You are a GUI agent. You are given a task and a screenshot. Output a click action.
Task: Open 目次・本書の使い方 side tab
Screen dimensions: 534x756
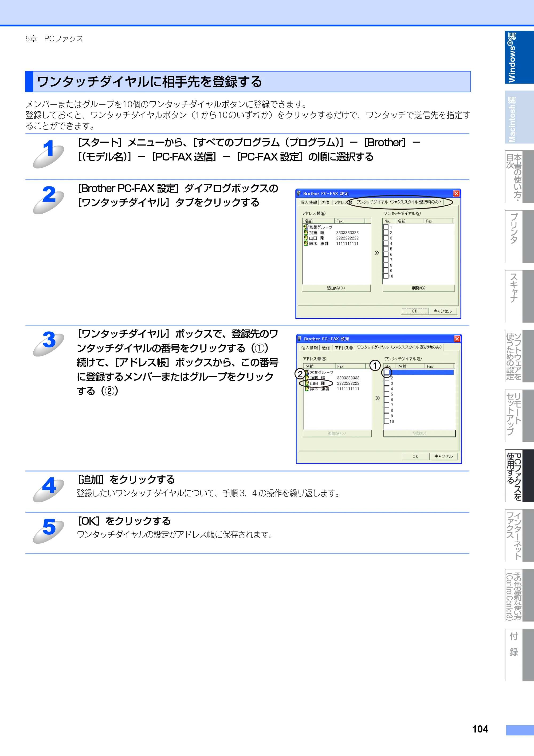click(x=519, y=177)
